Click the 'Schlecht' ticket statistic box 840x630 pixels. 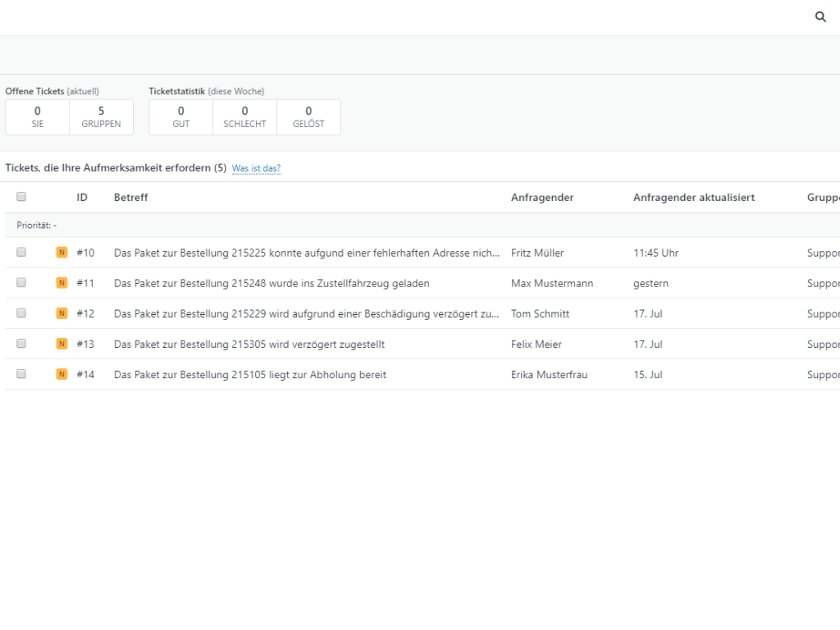(x=244, y=117)
